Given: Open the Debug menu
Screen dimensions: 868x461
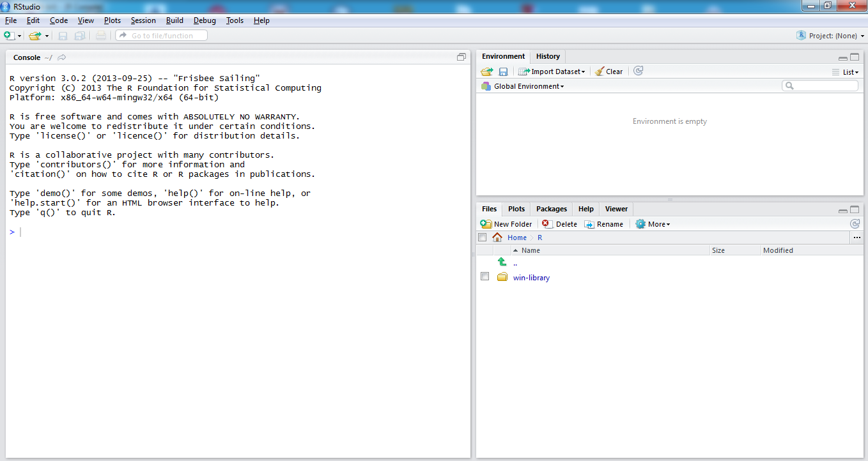Looking at the screenshot, I should [x=205, y=20].
